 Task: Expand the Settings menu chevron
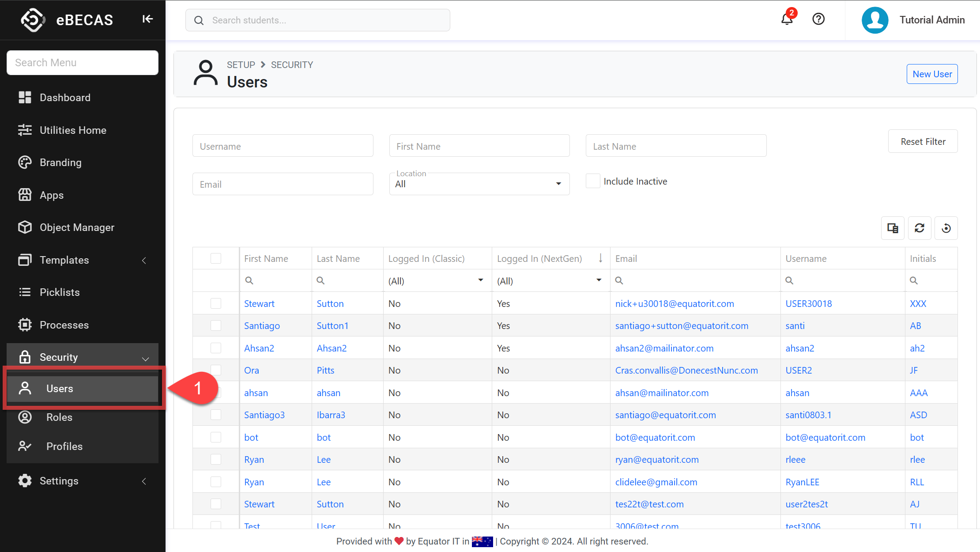pyautogui.click(x=144, y=481)
